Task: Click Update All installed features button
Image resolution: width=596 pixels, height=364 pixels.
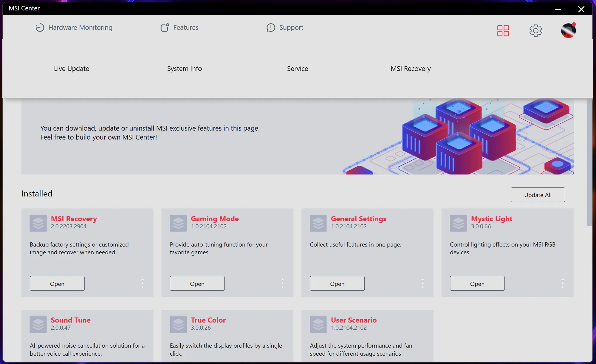Action: 538,195
